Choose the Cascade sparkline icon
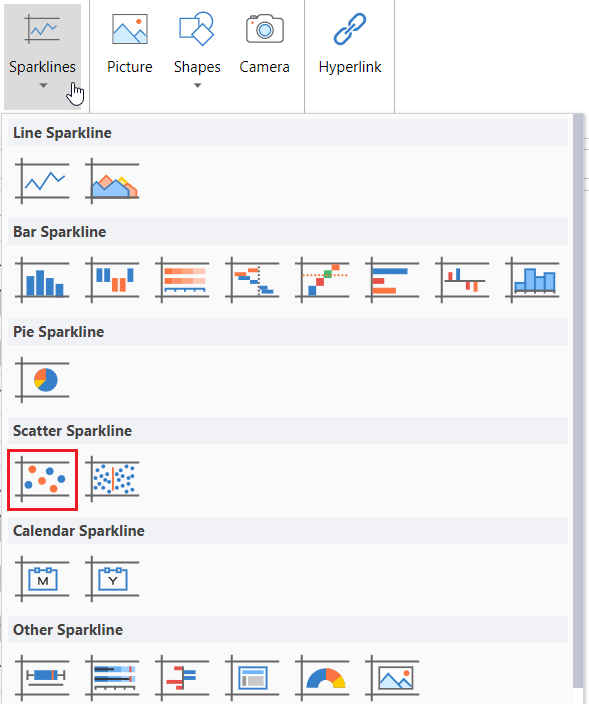Viewport: 589px width, 704px height. (252, 280)
